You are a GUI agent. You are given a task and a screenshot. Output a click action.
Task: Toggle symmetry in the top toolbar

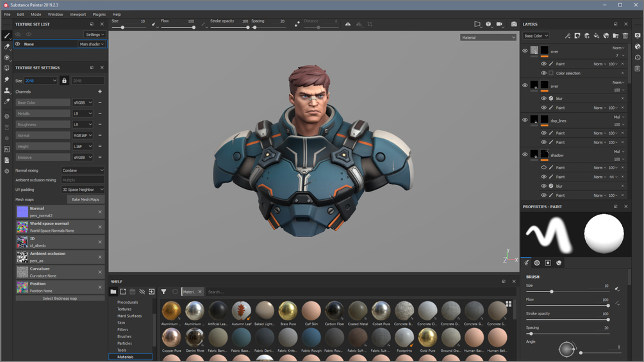pyautogui.click(x=348, y=24)
